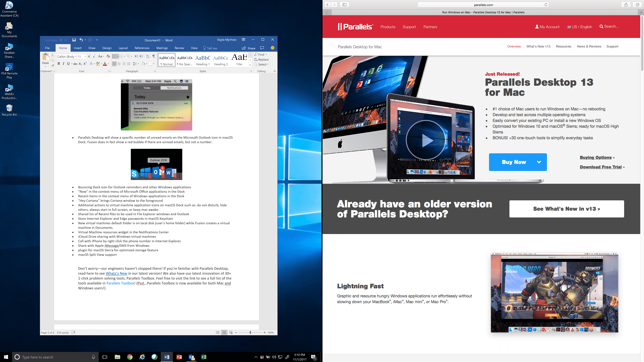644x362 pixels.
Task: Save the Word document using the floppy icon
Action: point(74,40)
